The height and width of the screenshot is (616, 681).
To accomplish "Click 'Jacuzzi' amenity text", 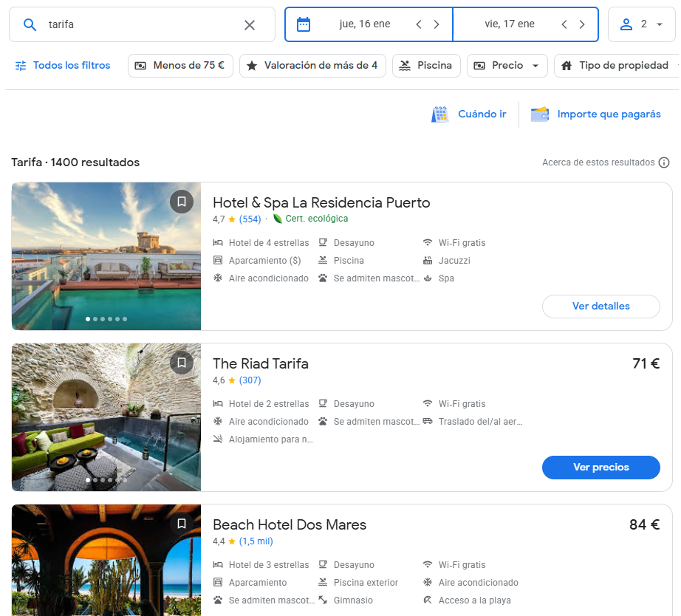I will click(x=454, y=261).
